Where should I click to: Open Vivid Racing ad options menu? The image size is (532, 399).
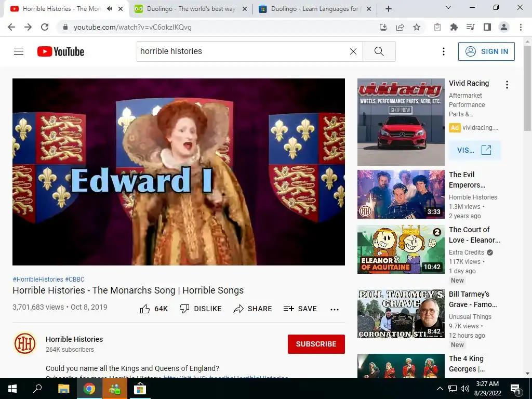pyautogui.click(x=507, y=85)
